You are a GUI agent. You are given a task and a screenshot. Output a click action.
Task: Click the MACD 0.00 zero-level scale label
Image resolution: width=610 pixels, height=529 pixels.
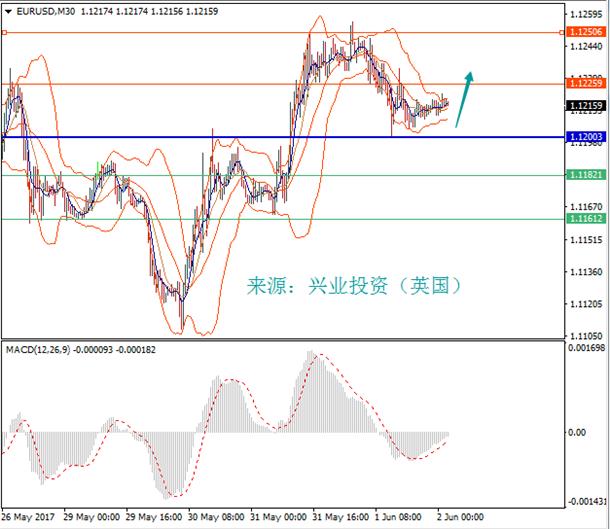pyautogui.click(x=577, y=432)
